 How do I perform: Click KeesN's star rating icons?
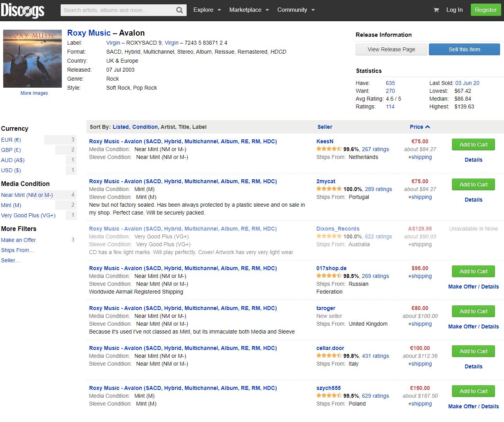329,149
